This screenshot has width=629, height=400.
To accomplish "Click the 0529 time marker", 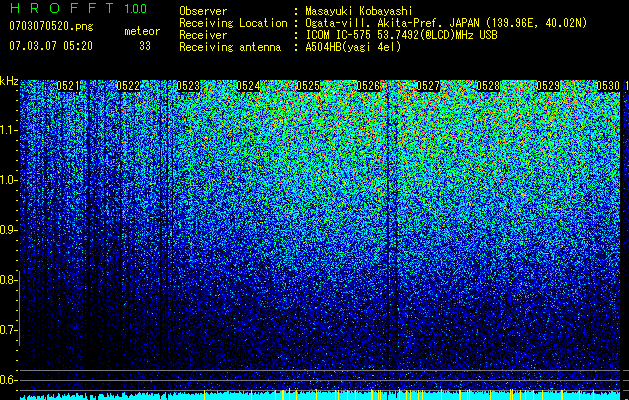I will tap(548, 86).
